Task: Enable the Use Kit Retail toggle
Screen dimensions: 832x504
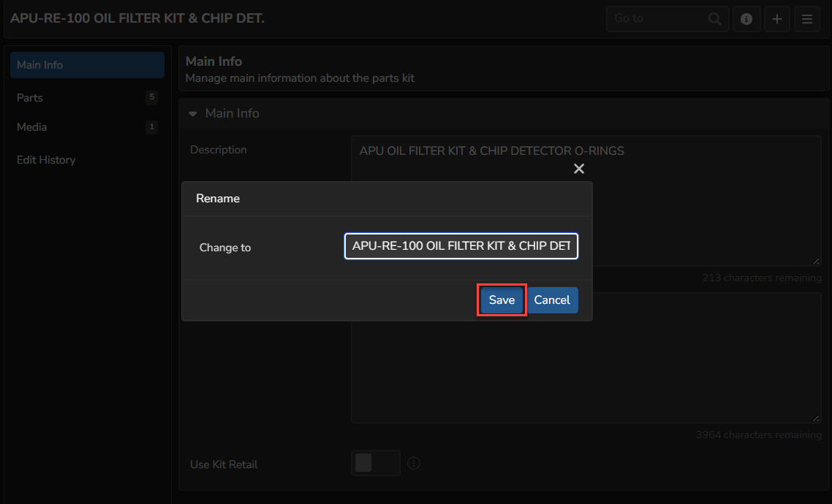Action: pyautogui.click(x=375, y=463)
